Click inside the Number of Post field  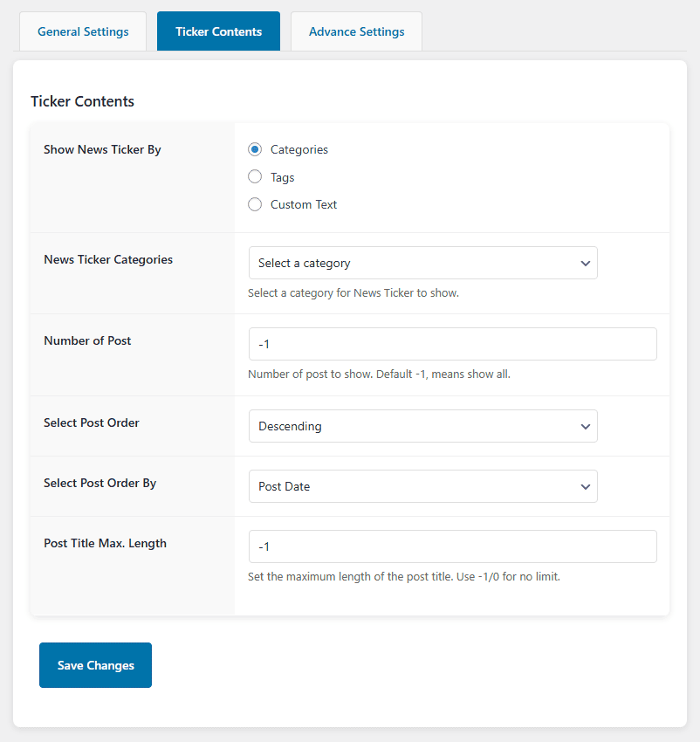pyautogui.click(x=452, y=344)
